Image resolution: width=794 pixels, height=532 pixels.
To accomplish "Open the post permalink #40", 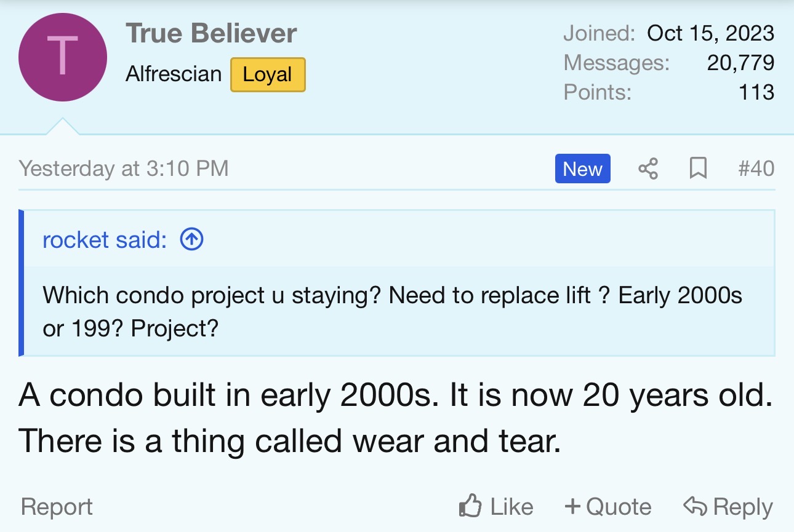I will pos(756,169).
